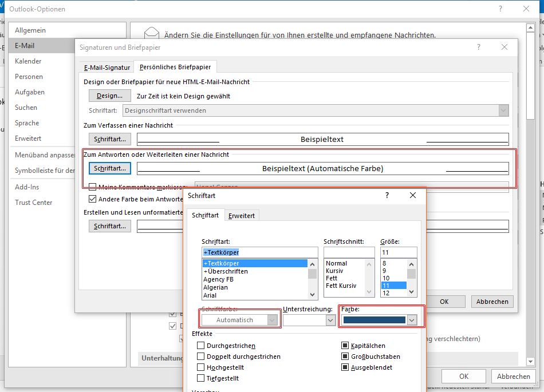This screenshot has height=392, width=544.
Task: Select font size 12
Action: click(x=394, y=293)
